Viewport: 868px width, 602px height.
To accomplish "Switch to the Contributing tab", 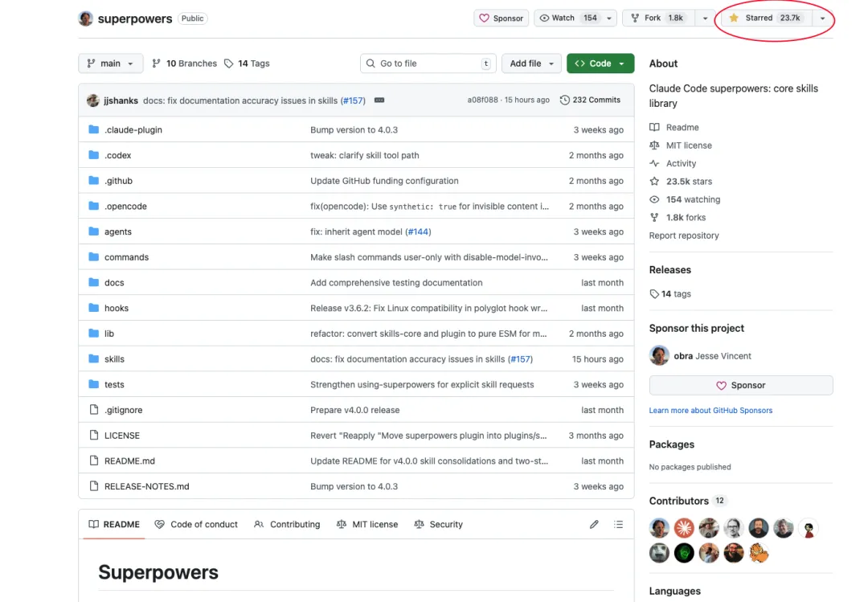I will click(x=287, y=525).
